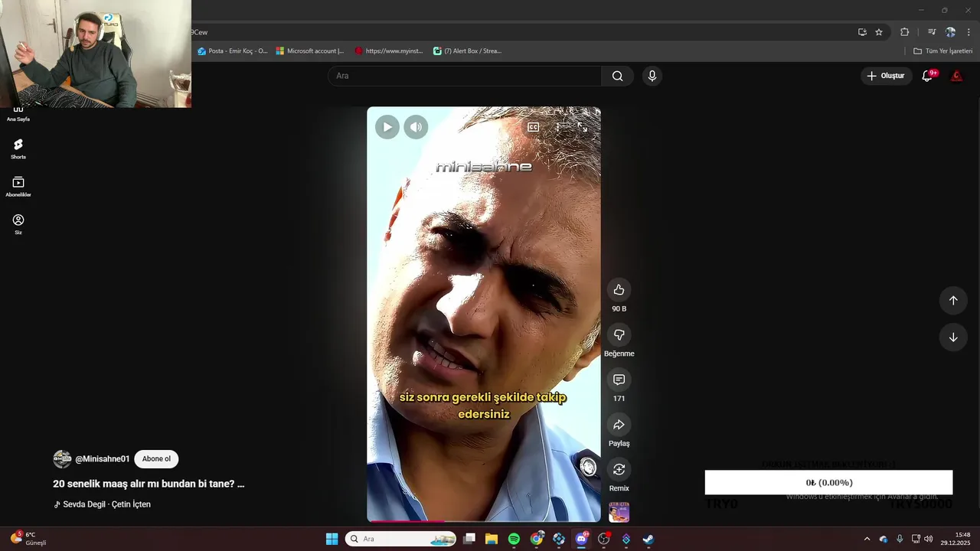Open the weather widget 6°C Güneşli
Viewport: 980px width, 551px height.
[x=28, y=539]
